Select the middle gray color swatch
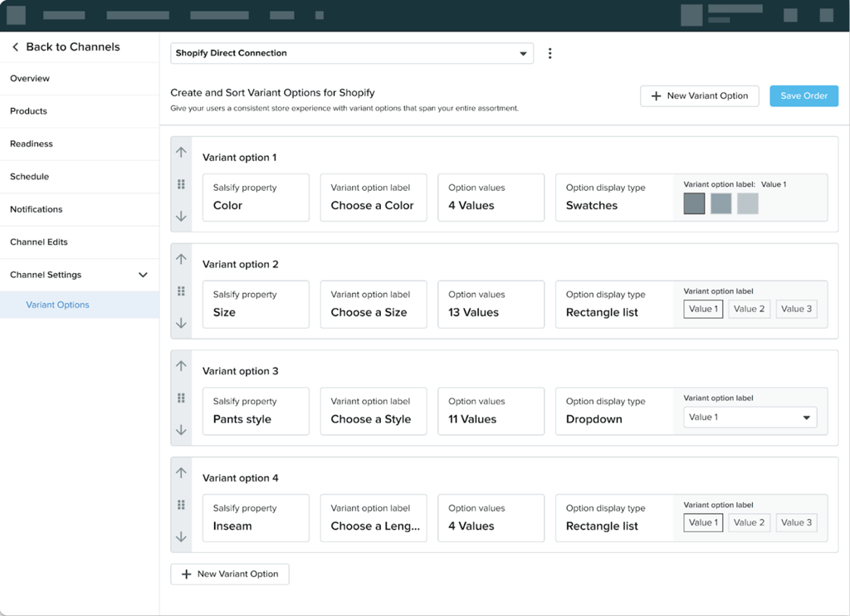Viewport: 850px width, 616px height. 721,204
